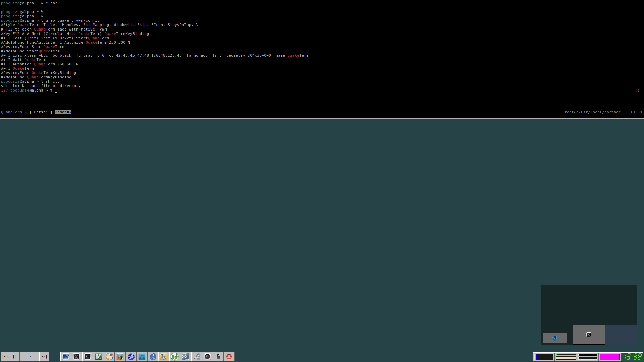Click the play '>' button
644x362 pixels.
tap(30, 357)
